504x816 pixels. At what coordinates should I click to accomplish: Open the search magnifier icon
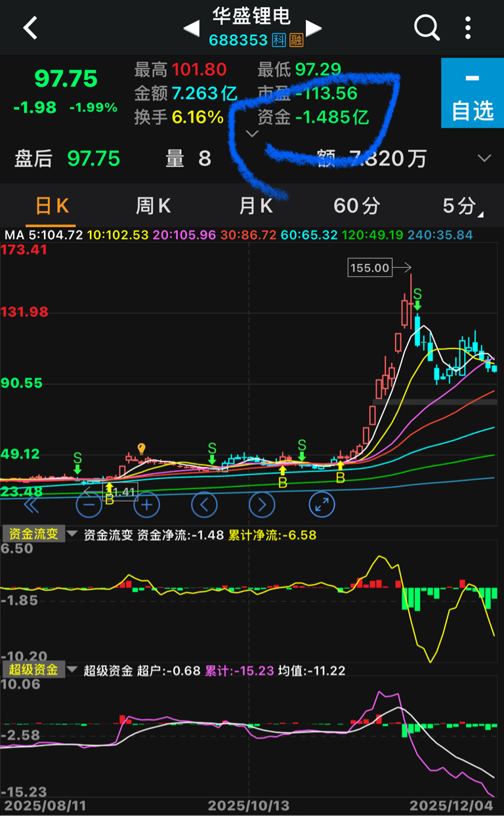pos(427,28)
